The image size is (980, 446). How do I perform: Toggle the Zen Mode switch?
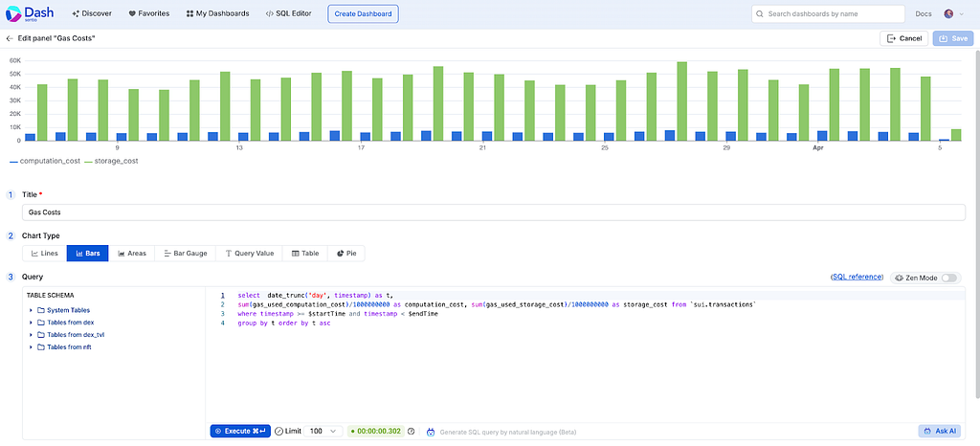tap(948, 278)
